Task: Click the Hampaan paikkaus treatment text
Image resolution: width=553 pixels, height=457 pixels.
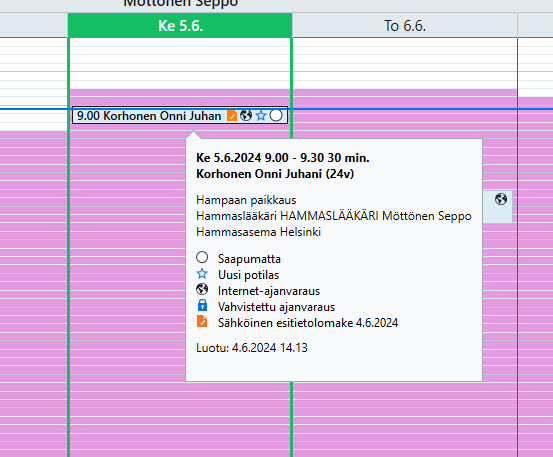Action: pyautogui.click(x=246, y=200)
